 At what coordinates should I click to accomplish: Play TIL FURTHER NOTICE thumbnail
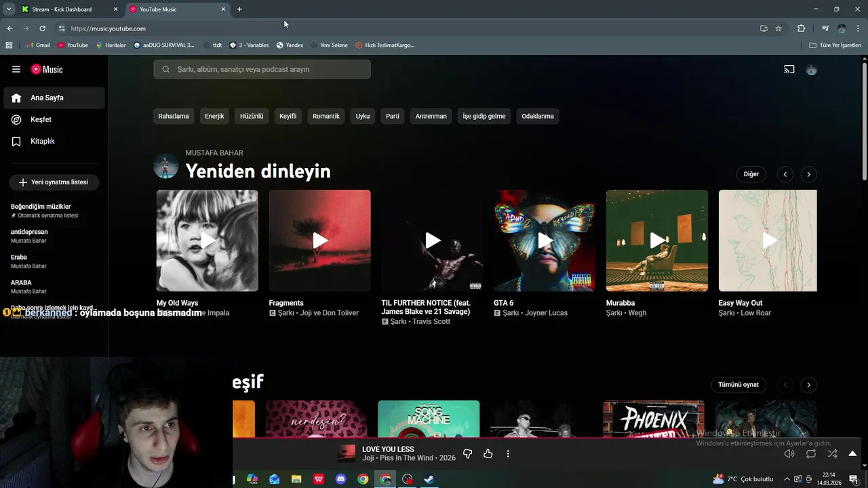(433, 241)
